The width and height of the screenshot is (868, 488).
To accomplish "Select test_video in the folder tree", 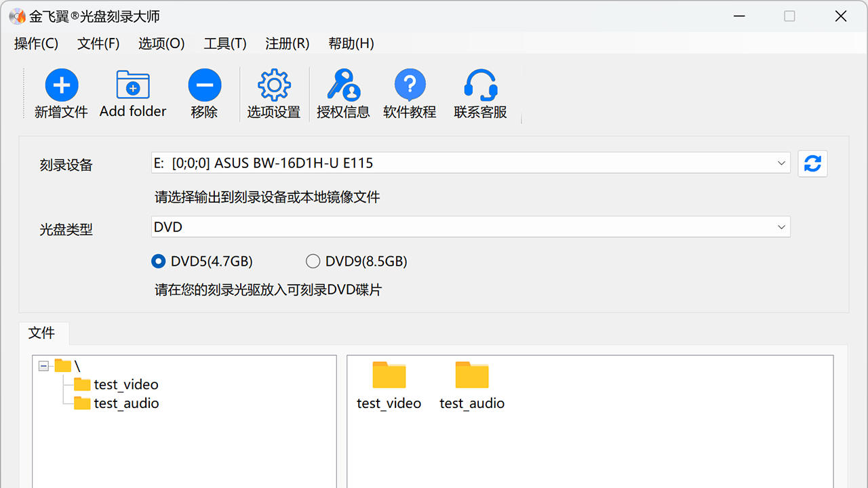I will coord(125,384).
